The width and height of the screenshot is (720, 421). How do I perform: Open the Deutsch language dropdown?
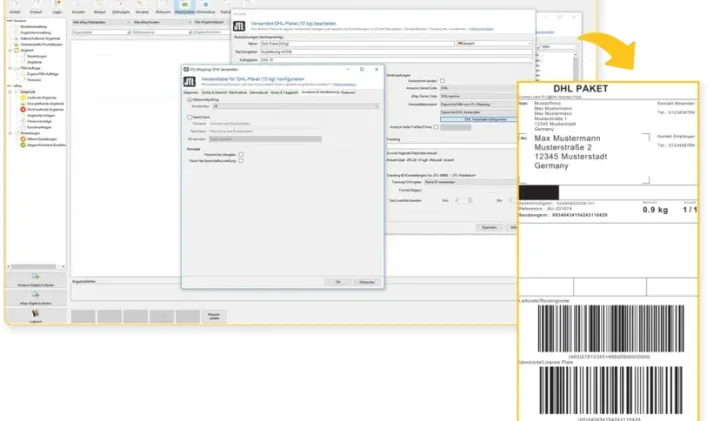tap(494, 44)
